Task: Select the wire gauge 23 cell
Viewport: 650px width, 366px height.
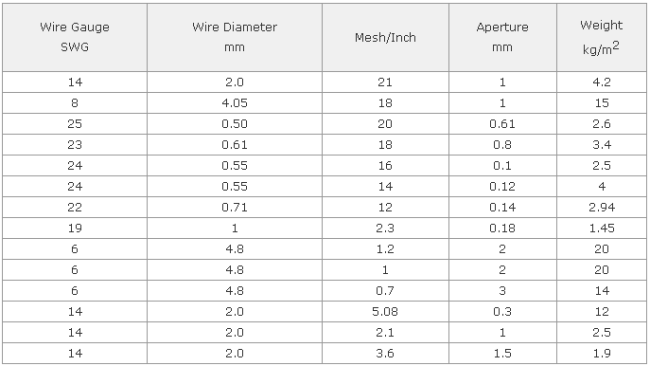Action: coord(75,145)
